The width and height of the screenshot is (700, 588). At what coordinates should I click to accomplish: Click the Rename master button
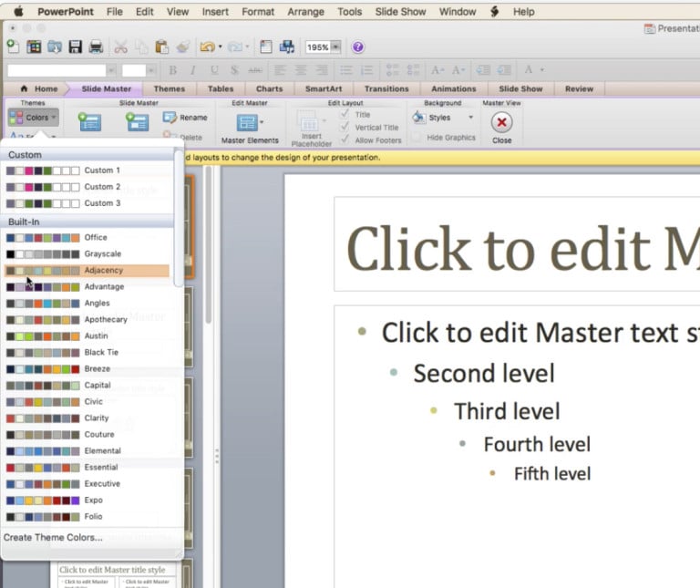(185, 118)
